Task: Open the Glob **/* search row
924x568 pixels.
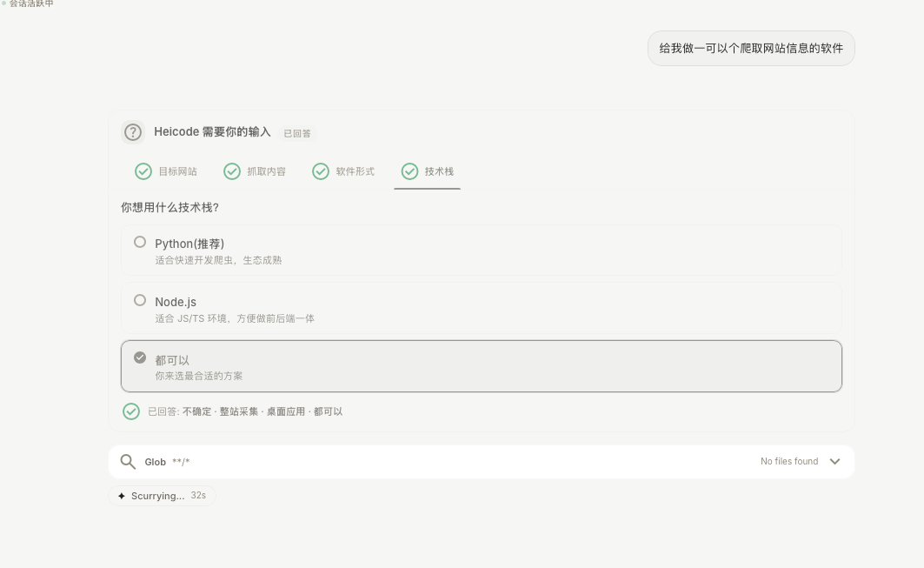Action: tap(482, 462)
